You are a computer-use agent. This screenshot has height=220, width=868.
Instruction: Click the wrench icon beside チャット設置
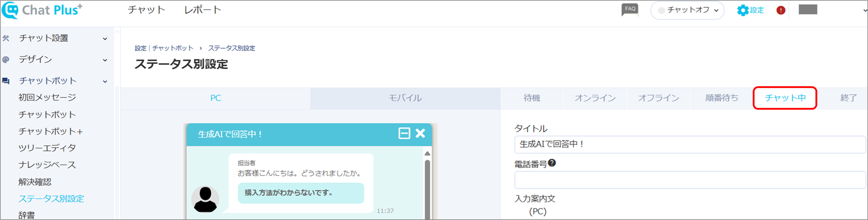[6, 38]
